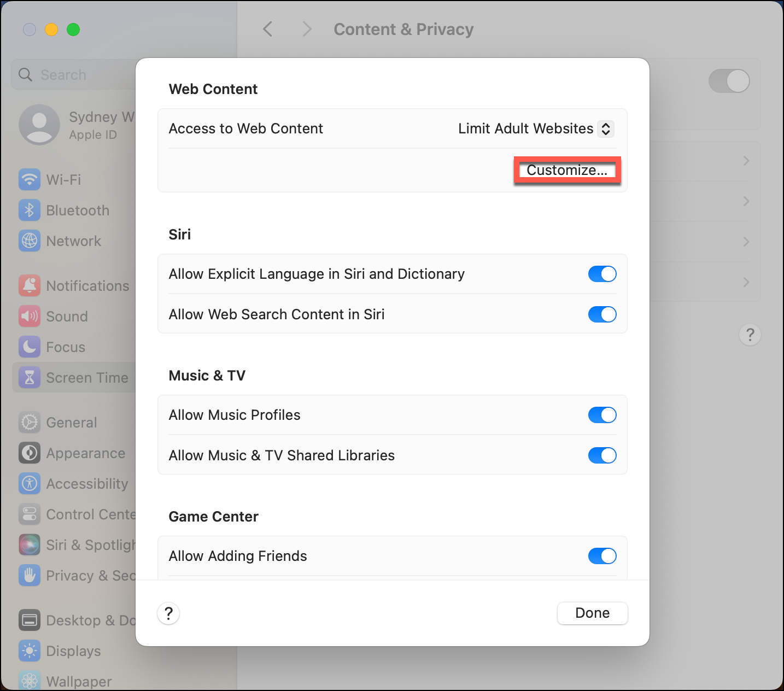Expand the fourth chevron row behind dialog
Image resolution: width=784 pixels, height=691 pixels.
pos(746,282)
